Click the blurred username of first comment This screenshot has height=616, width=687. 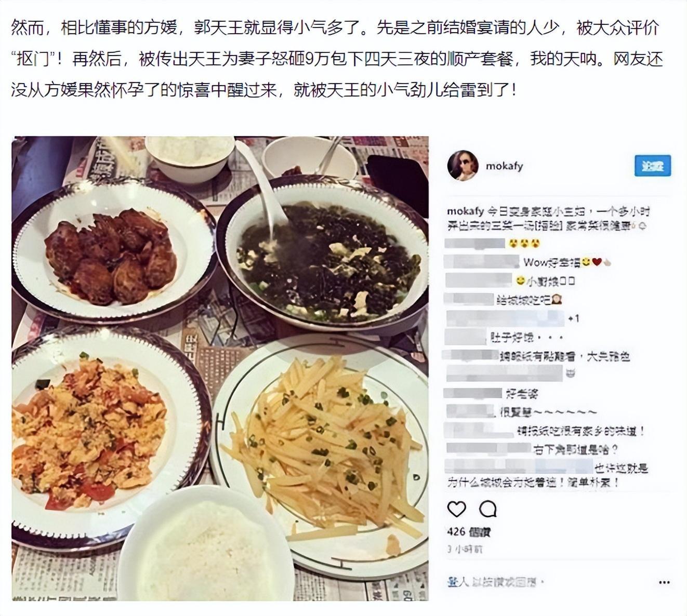coord(475,243)
